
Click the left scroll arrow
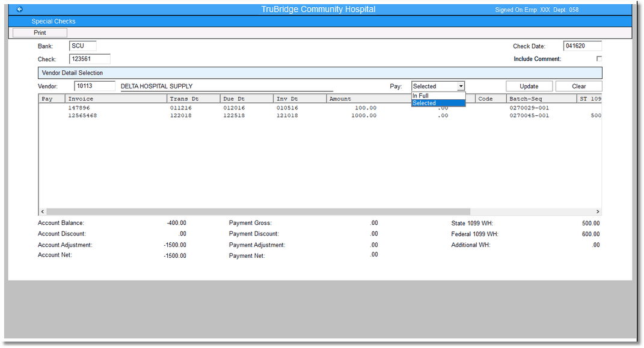click(42, 212)
